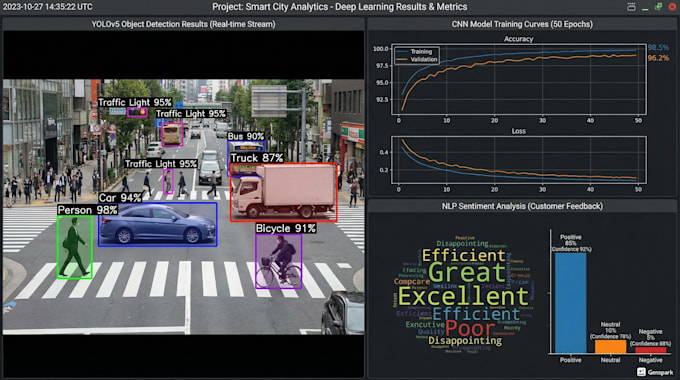
Task: Click the Positive x-axis label
Action: pos(570,360)
